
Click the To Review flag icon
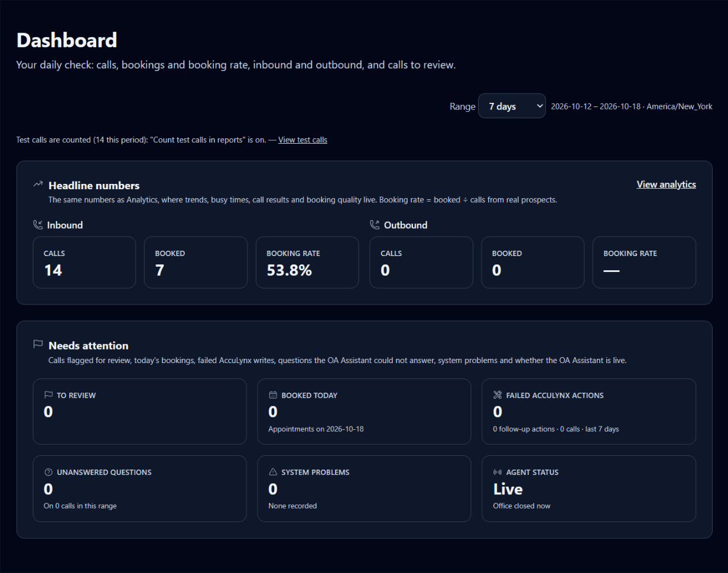coord(48,395)
